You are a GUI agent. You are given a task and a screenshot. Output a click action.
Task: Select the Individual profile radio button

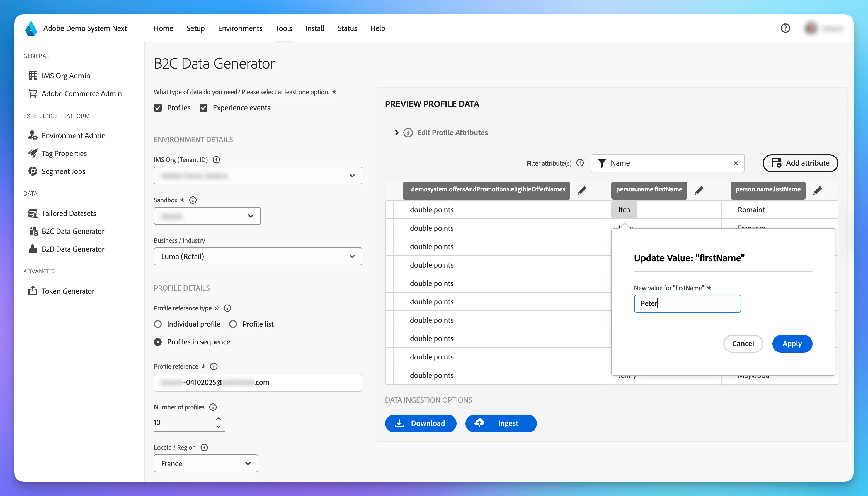158,324
